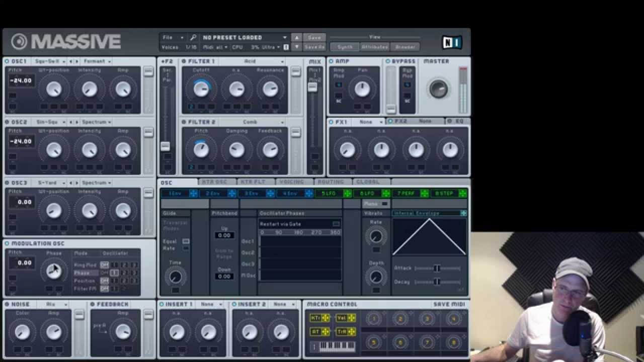This screenshot has width=644, height=362.
Task: Toggle OSC1 power button
Action: 8,61
